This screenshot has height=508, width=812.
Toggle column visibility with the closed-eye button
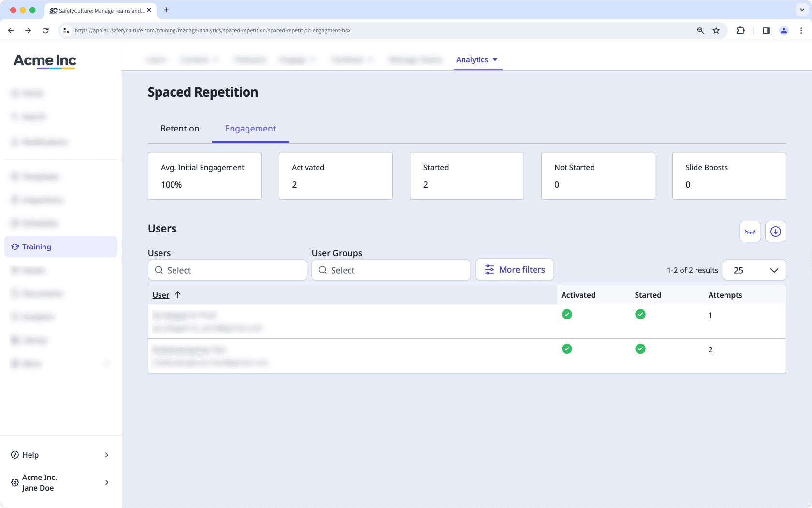click(x=750, y=232)
